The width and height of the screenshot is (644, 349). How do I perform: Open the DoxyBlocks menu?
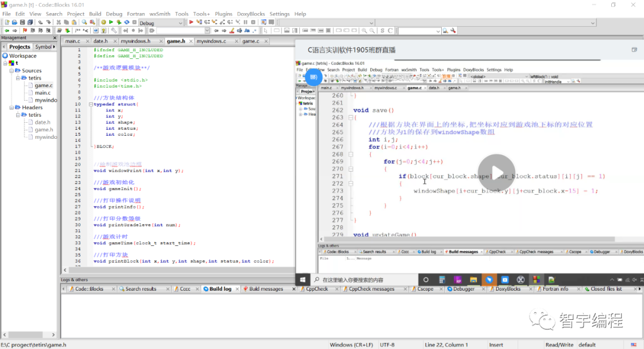251,14
